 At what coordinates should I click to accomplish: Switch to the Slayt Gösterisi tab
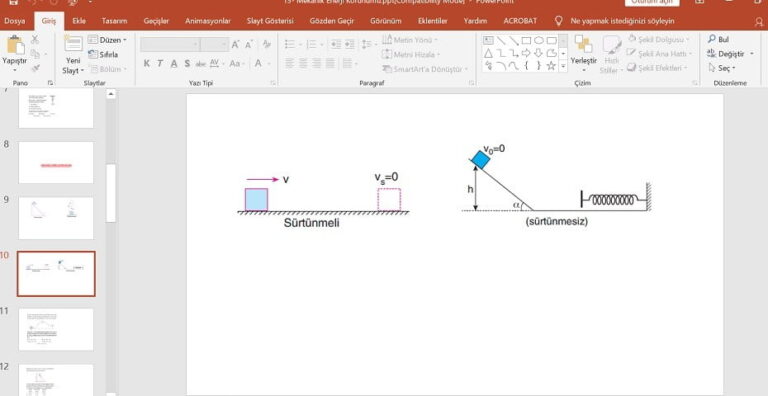[x=270, y=21]
